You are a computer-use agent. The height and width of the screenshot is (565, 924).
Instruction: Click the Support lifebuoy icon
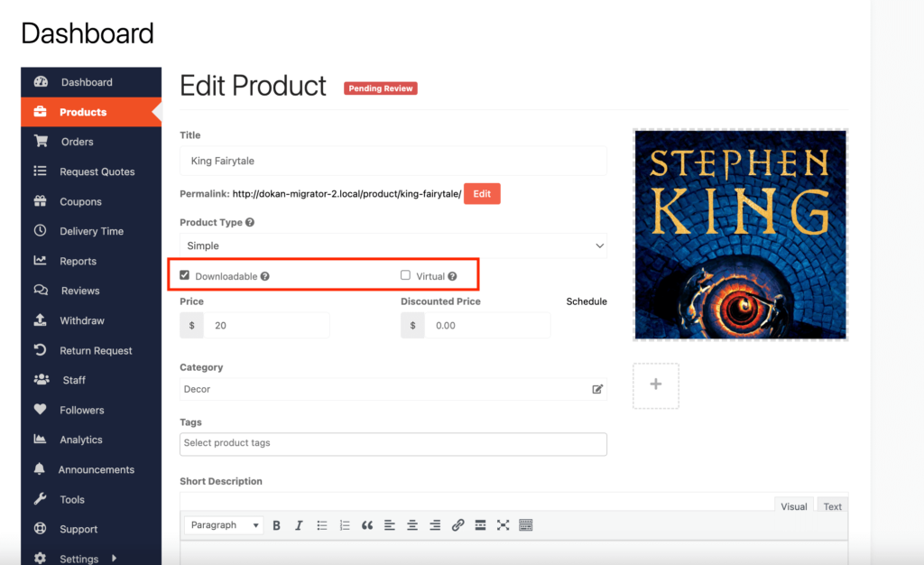(x=40, y=529)
